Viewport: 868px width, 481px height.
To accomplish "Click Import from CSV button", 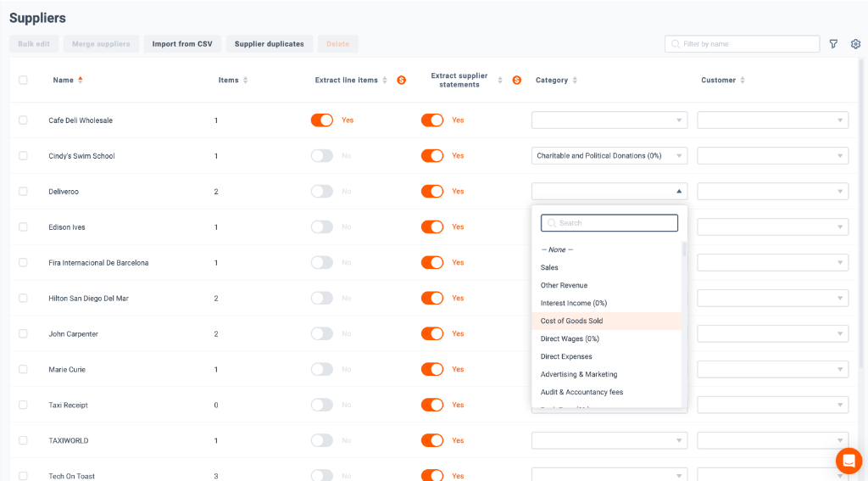I will [182, 44].
